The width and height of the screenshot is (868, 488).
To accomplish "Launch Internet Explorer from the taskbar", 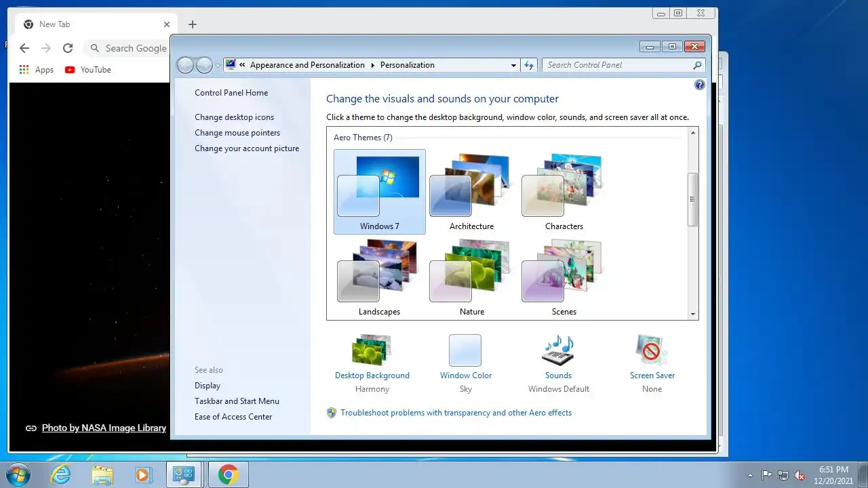I will 61,474.
